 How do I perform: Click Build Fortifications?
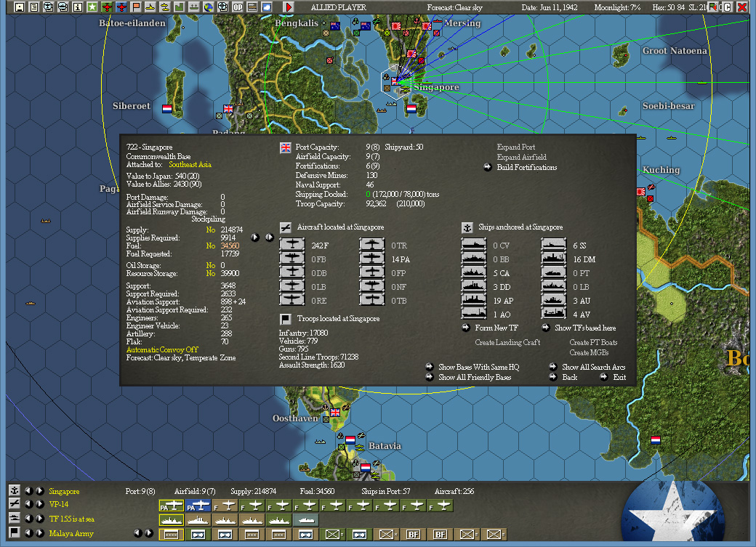(x=526, y=167)
